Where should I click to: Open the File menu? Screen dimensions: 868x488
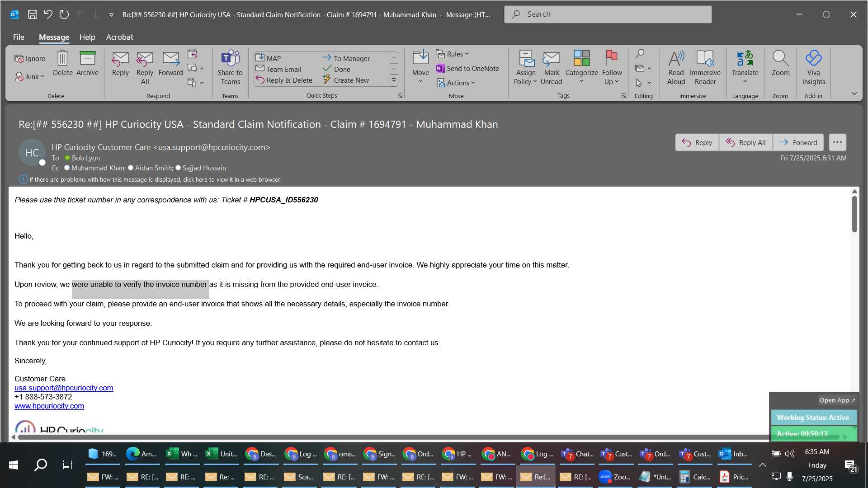19,37
